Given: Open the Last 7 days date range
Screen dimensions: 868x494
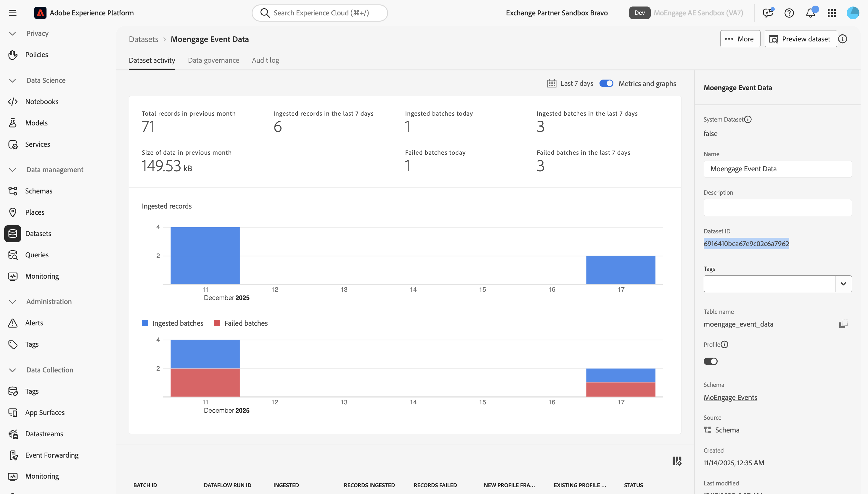Looking at the screenshot, I should click(x=577, y=83).
